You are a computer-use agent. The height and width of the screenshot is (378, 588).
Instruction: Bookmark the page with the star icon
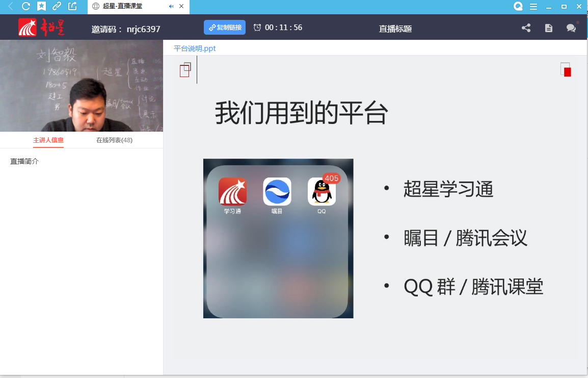point(41,6)
